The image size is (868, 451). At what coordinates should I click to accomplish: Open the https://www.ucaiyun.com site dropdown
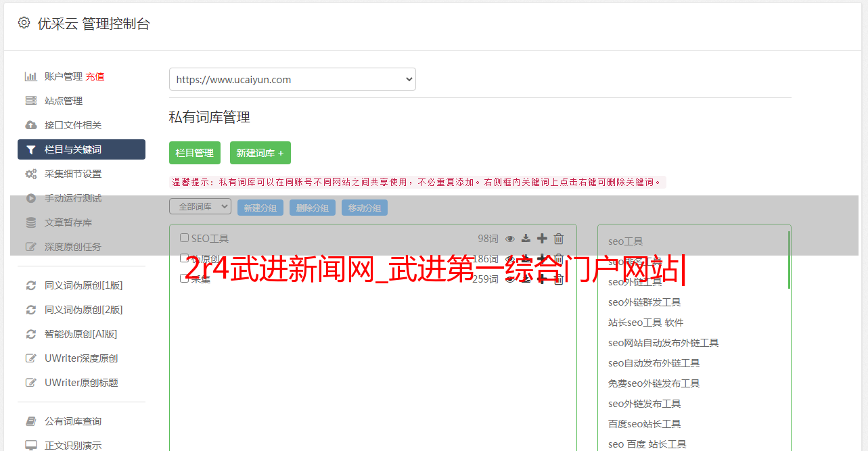coord(292,79)
